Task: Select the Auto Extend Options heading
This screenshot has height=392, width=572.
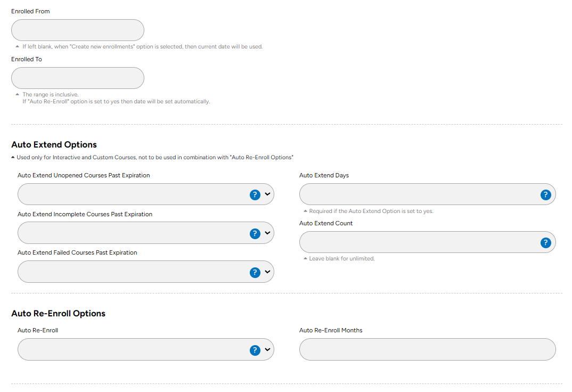Action: coord(54,145)
